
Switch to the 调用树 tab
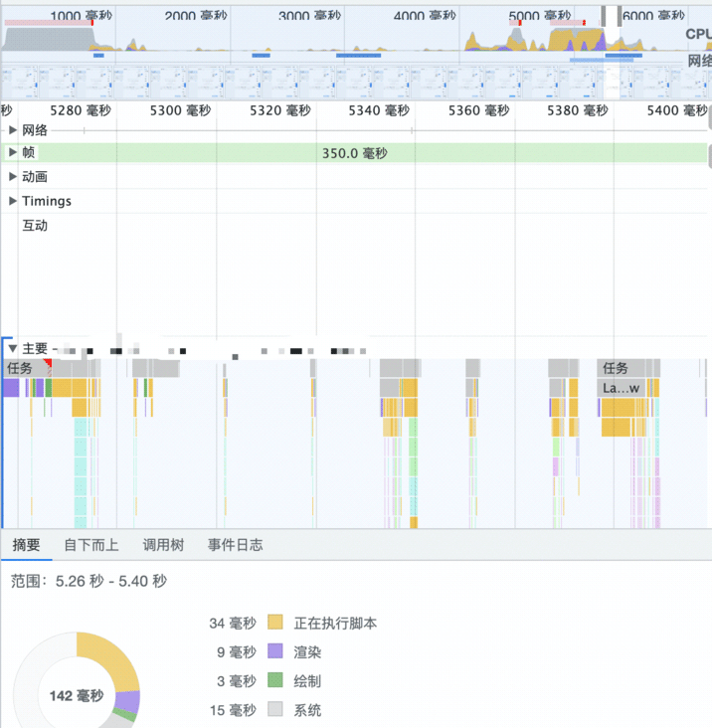point(163,545)
